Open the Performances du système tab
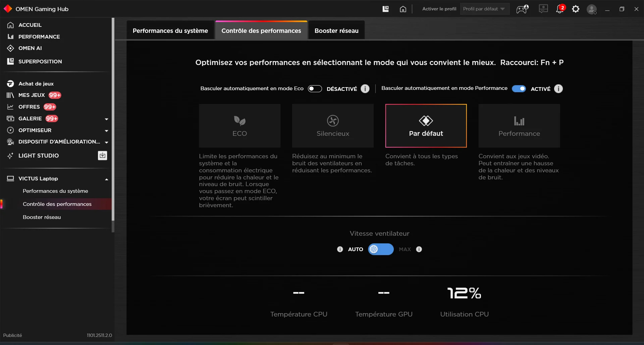 point(170,31)
